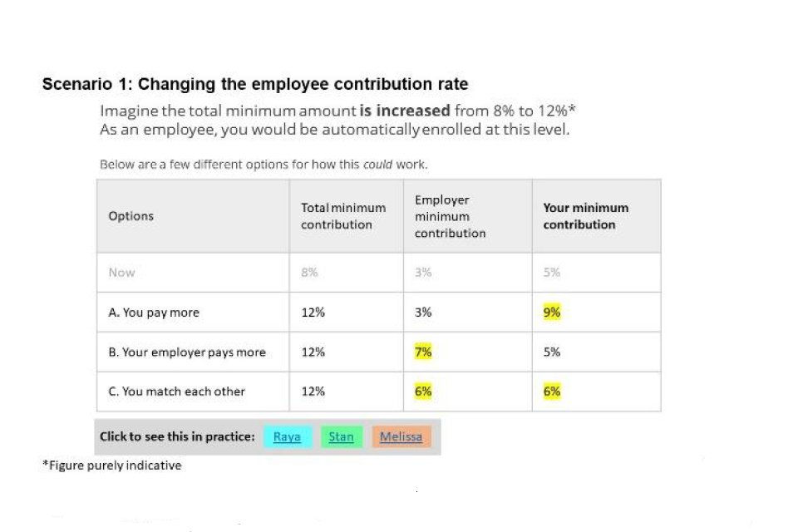This screenshot has width=798, height=532.
Task: Select the "C. You match each other" label
Action: tap(176, 392)
